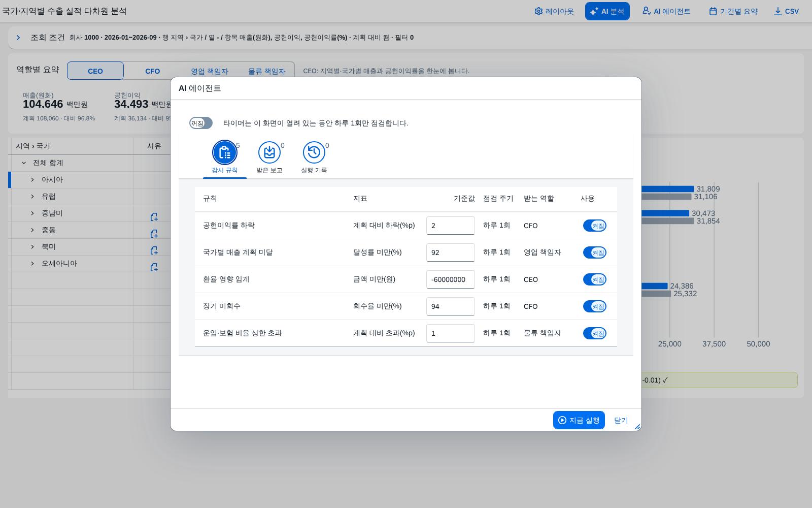Edit threshold field for 공헌이익률 하락
812x508 pixels.
pyautogui.click(x=451, y=226)
